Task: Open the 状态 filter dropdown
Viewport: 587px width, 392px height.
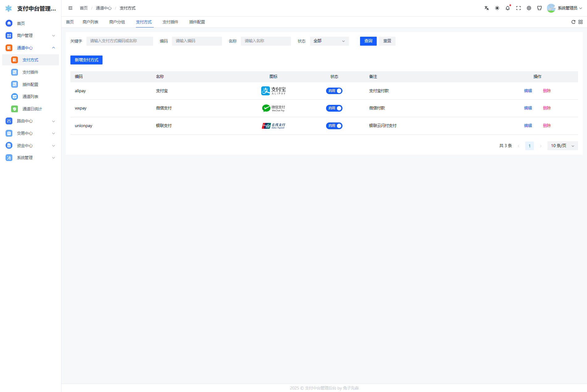Action: [329, 41]
